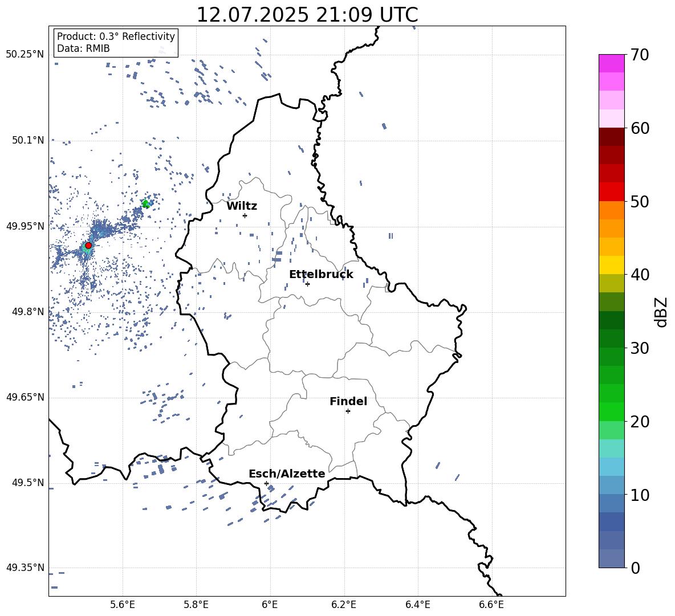Click the 6.2°E longitude label

344,605
